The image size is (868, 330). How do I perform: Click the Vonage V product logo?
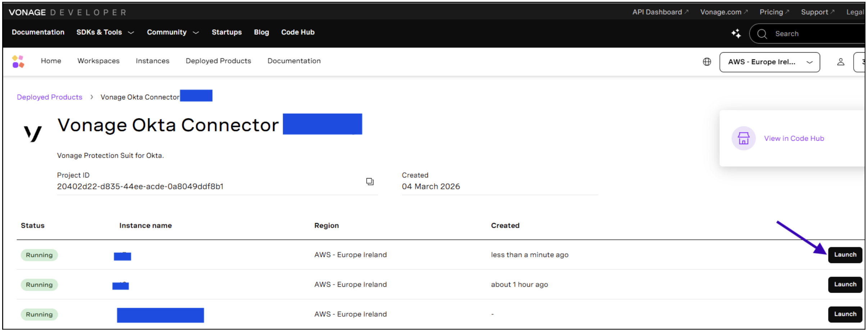click(x=33, y=134)
